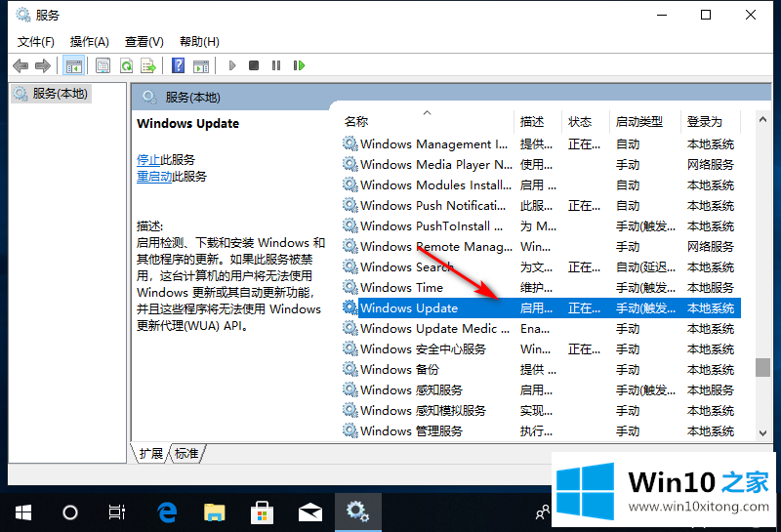Sort by the 名称 column header
The image size is (781, 532).
[428, 122]
